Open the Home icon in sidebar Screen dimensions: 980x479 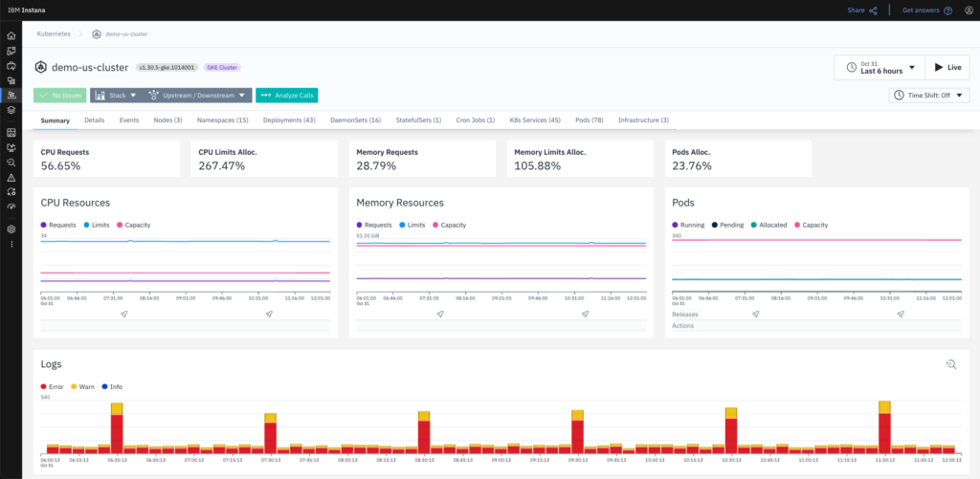click(11, 35)
